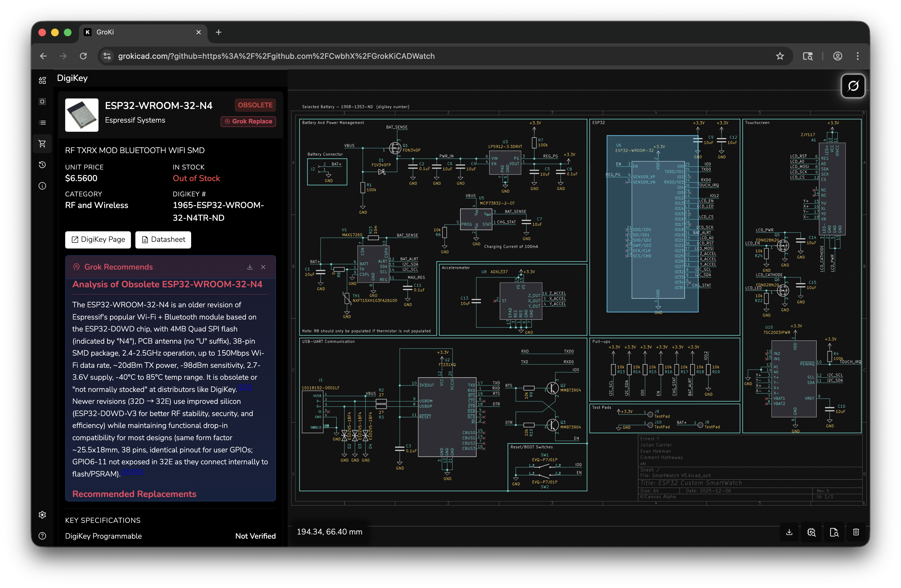Screen dimensions: 901x588
Task: Toggle the Grok slash-circle button top right
Action: [853, 86]
